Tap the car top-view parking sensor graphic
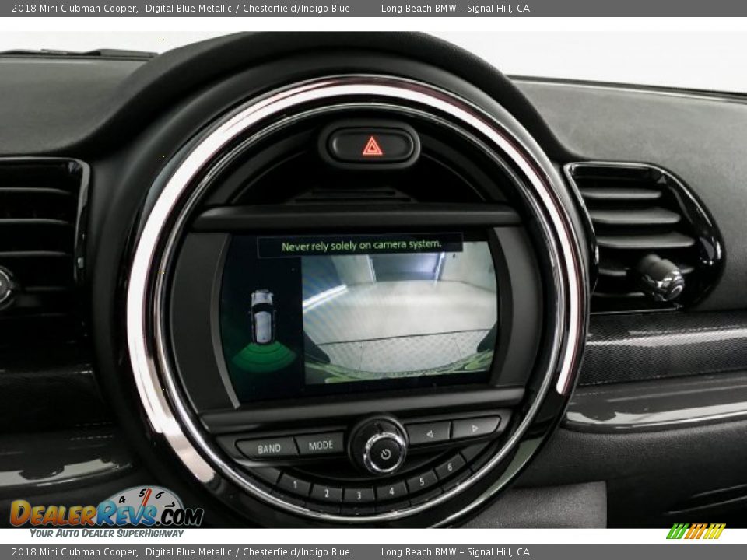Screen dimensions: 747x560 [x=262, y=316]
